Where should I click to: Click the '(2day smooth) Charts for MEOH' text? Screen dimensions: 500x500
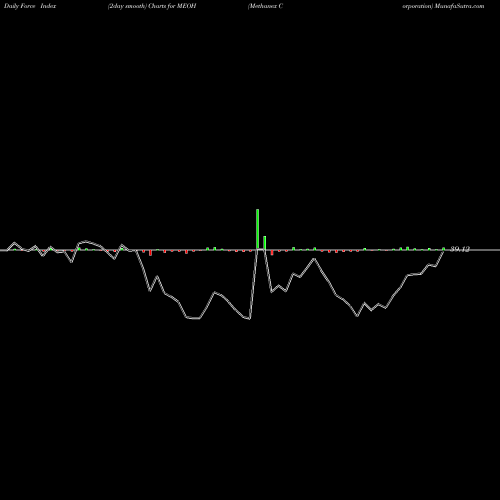coord(152,6)
